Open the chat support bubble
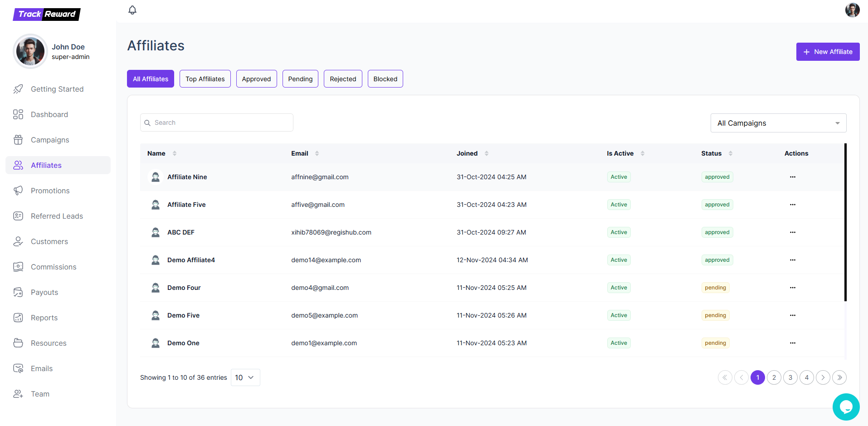The height and width of the screenshot is (426, 868). click(x=846, y=407)
